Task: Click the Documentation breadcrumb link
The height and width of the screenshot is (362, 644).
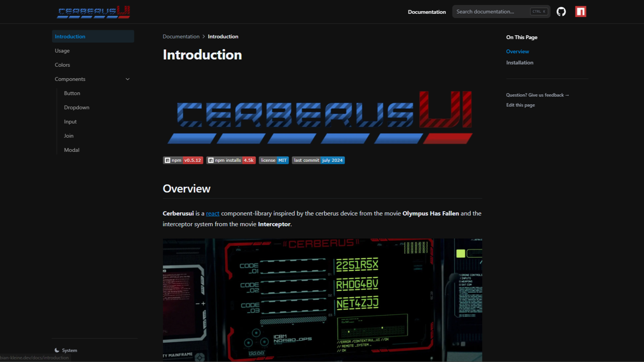Action: [x=181, y=36]
